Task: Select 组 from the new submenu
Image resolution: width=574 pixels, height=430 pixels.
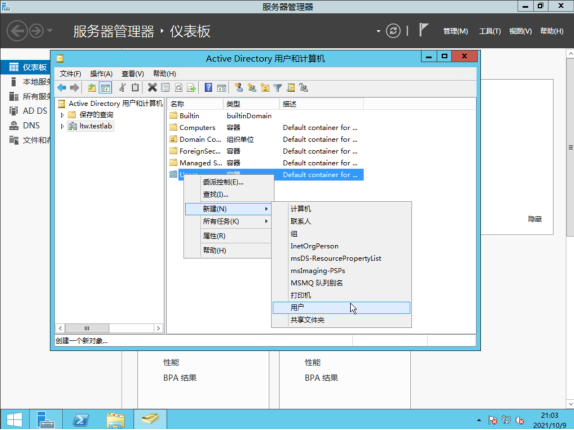Action: tap(341, 234)
